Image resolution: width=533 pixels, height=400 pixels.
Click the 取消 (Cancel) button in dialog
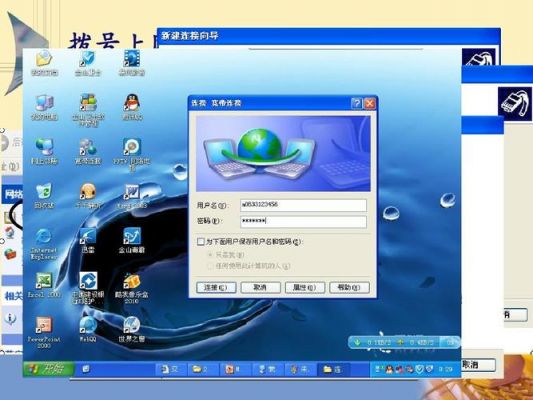click(260, 288)
